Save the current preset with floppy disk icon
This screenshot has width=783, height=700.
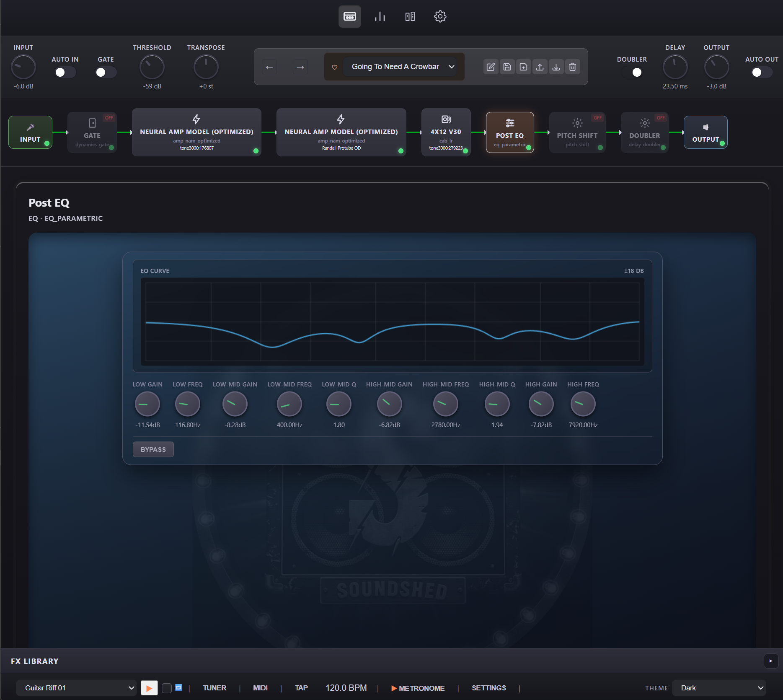tap(507, 67)
